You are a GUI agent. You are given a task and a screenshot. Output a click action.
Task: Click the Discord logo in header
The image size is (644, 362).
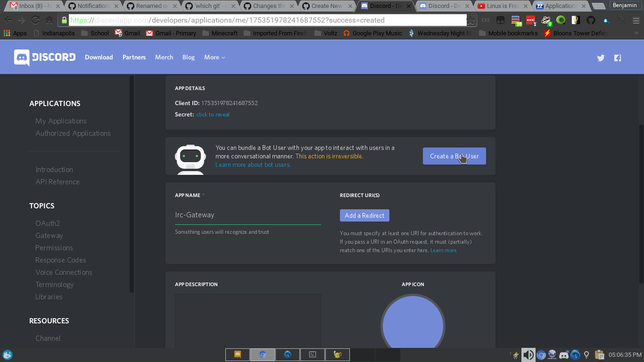45,58
